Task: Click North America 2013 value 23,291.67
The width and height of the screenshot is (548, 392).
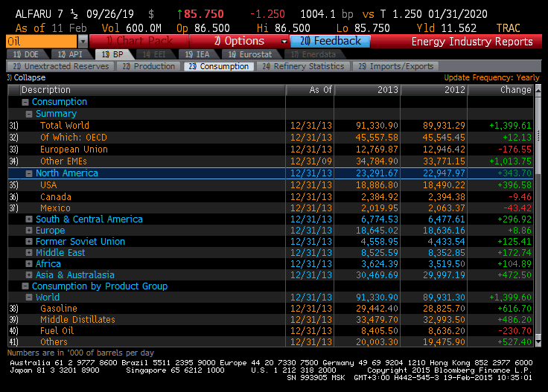Action: [377, 173]
